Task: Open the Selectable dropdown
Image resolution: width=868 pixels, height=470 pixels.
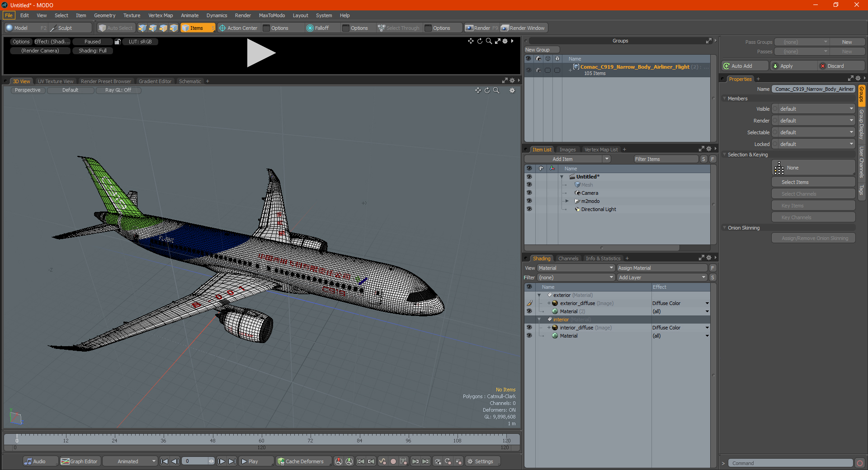Action: click(813, 132)
